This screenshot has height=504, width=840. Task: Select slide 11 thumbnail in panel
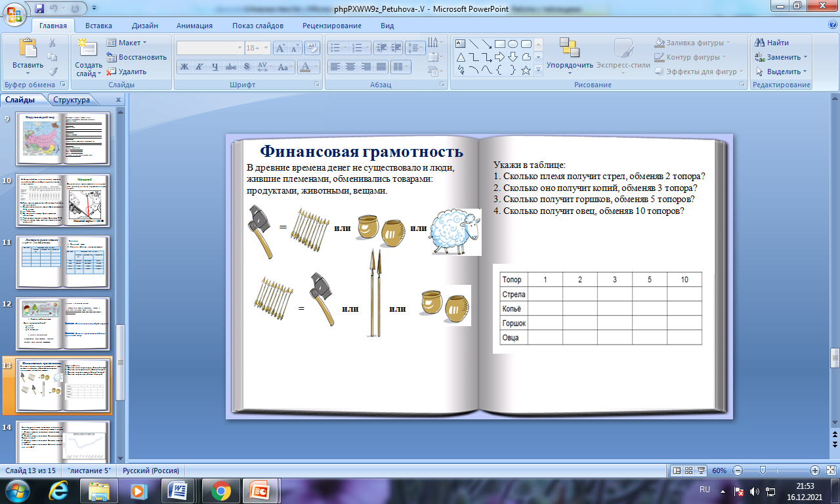(62, 262)
